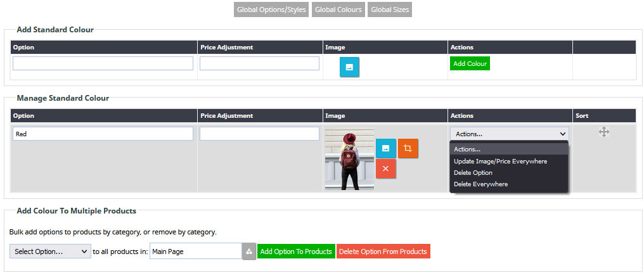Click Delete Option From Products button
The width and height of the screenshot is (644, 280).
(383, 251)
